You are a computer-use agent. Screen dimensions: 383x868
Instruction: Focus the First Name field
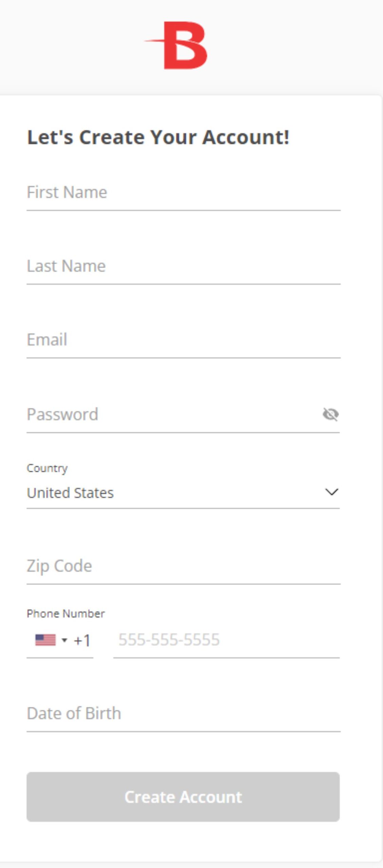(x=183, y=193)
